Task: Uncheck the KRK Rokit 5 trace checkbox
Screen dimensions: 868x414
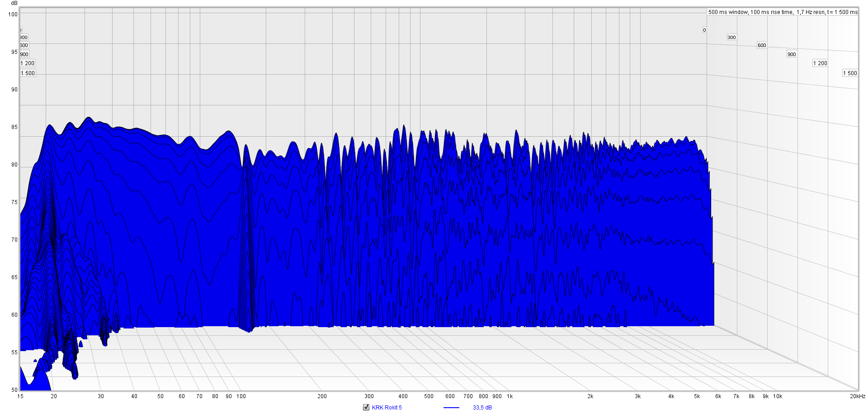Action: [366, 407]
